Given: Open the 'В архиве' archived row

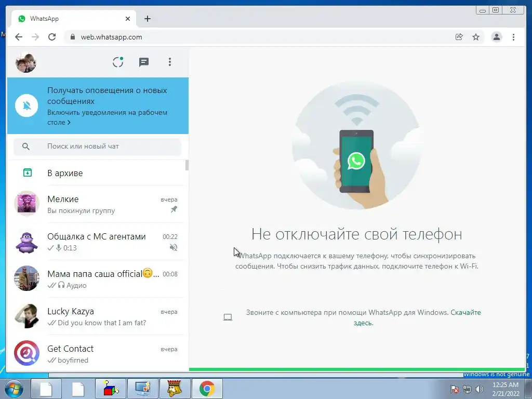Looking at the screenshot, I should coord(97,172).
